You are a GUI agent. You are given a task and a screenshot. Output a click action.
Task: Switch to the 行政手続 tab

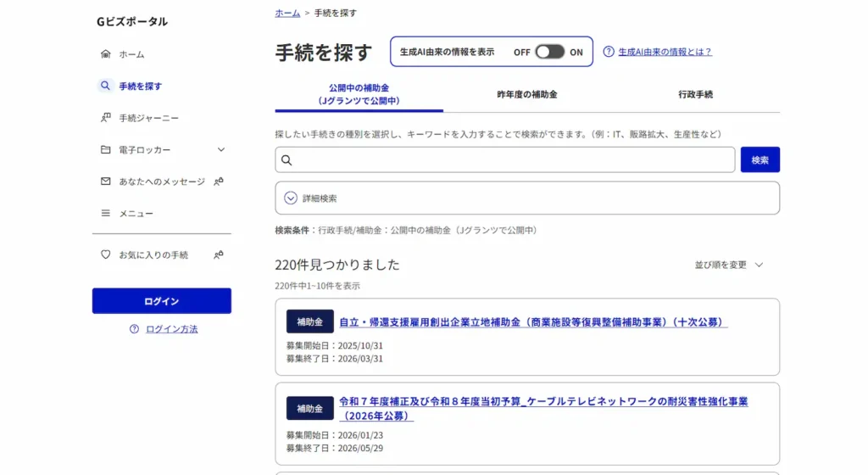click(x=695, y=95)
